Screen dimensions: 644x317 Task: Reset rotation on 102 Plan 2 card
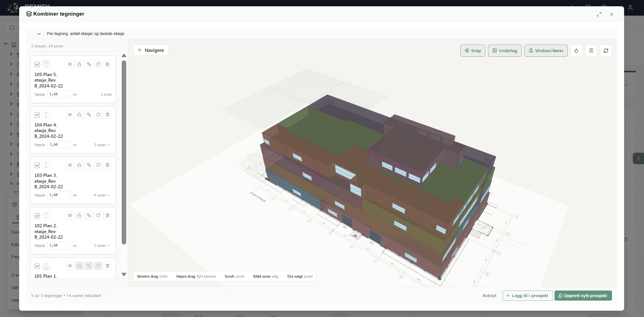tap(98, 215)
